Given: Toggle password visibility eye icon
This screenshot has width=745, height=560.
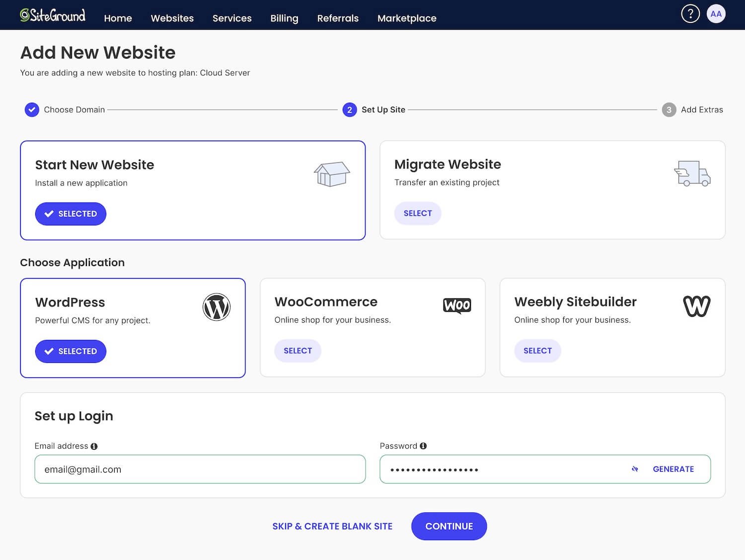Looking at the screenshot, I should (x=635, y=469).
